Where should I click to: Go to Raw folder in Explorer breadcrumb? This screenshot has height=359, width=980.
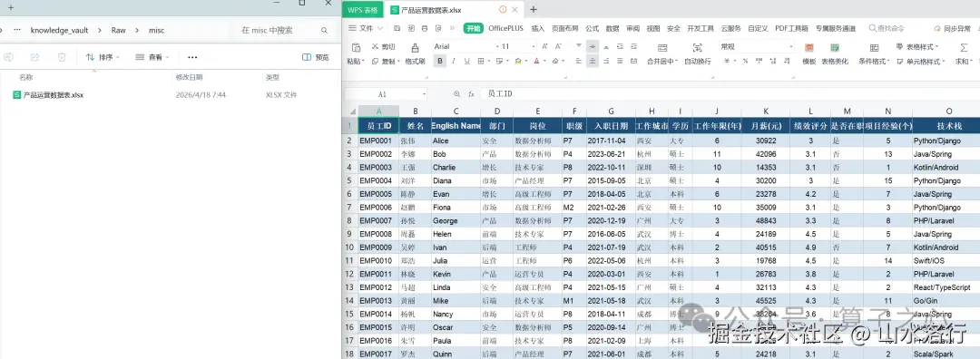(x=119, y=30)
